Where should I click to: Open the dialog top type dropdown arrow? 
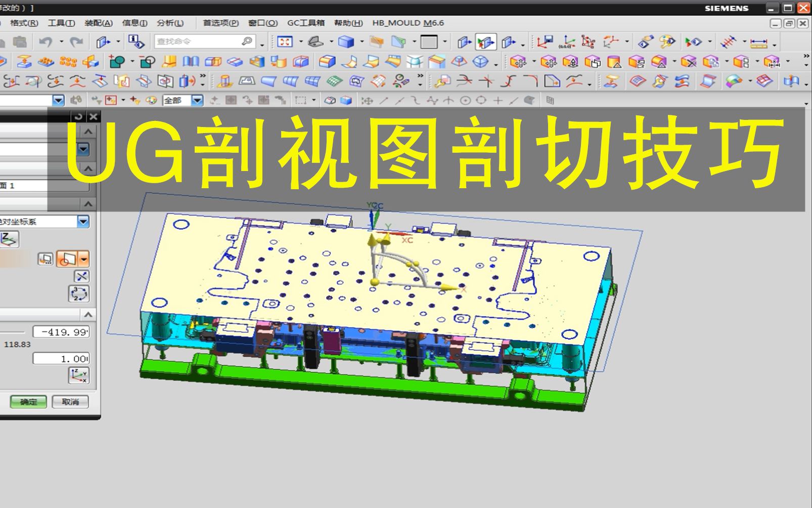coord(83,149)
